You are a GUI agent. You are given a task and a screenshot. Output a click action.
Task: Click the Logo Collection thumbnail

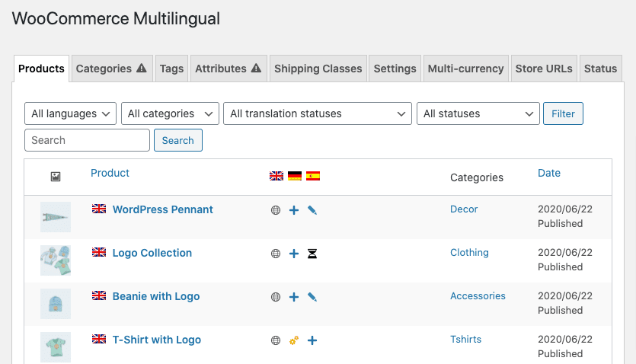(x=56, y=260)
